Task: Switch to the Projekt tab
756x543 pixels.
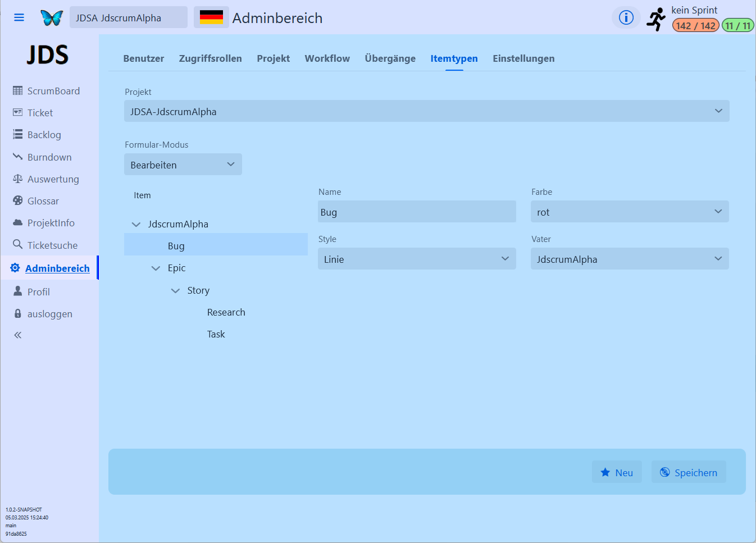Action: click(274, 58)
